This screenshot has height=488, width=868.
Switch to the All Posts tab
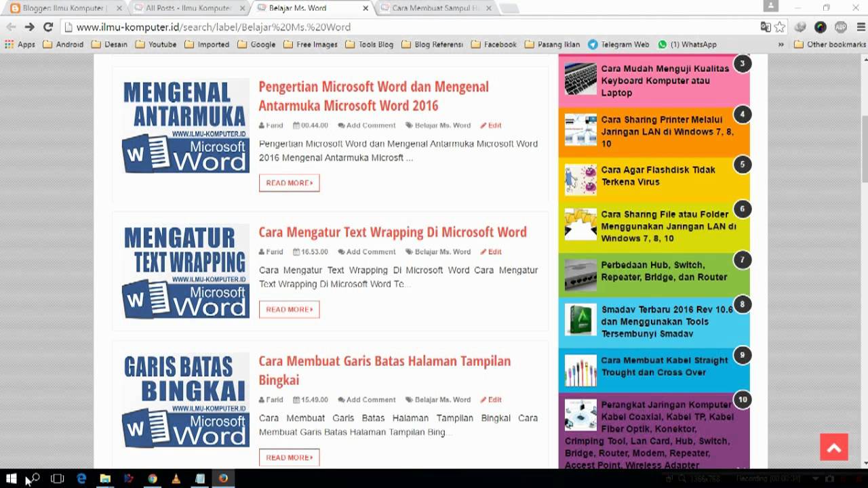point(189,8)
